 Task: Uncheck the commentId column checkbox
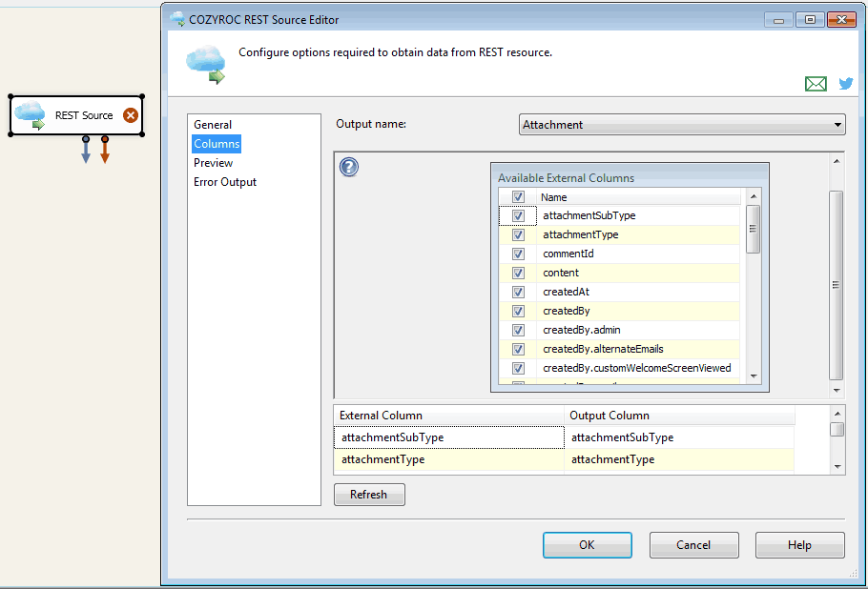pyautogui.click(x=518, y=254)
